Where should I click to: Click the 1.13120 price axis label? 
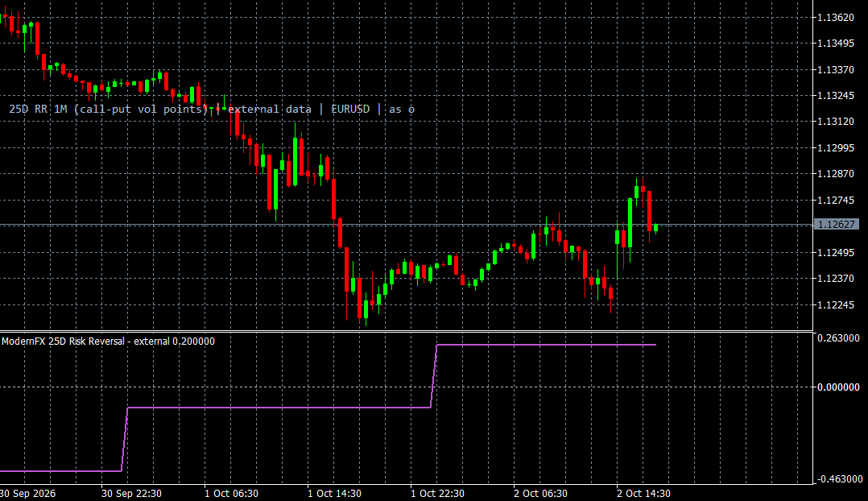836,122
